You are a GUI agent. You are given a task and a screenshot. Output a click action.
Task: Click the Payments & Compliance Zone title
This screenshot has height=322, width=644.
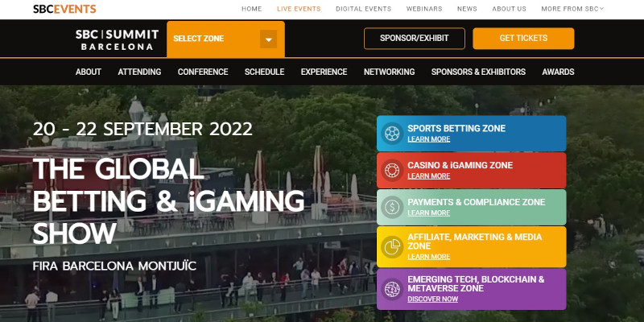click(477, 202)
